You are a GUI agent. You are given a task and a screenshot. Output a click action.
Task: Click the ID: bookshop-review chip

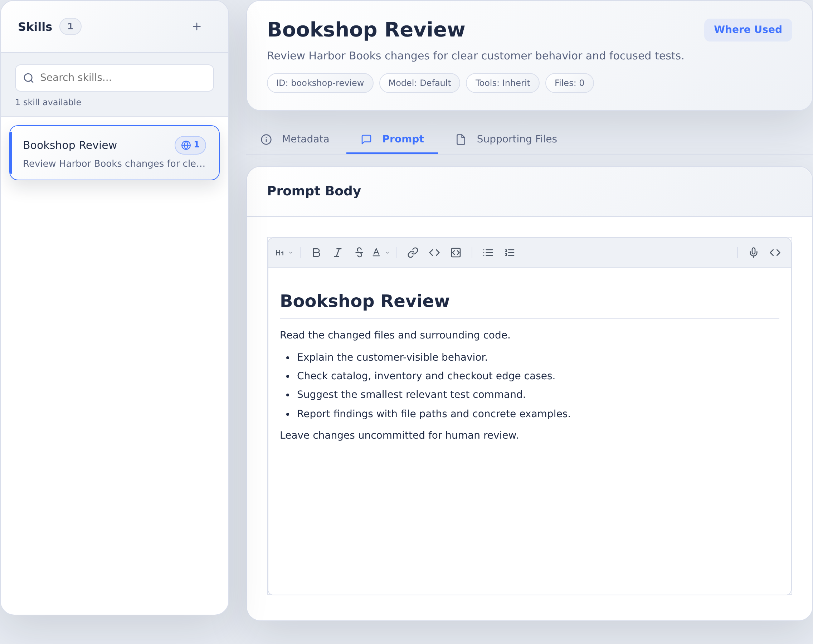coord(320,83)
